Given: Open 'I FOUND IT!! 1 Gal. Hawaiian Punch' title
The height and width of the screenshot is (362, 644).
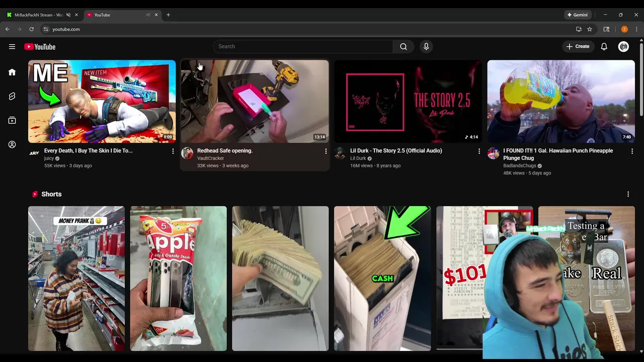Looking at the screenshot, I should (x=558, y=154).
